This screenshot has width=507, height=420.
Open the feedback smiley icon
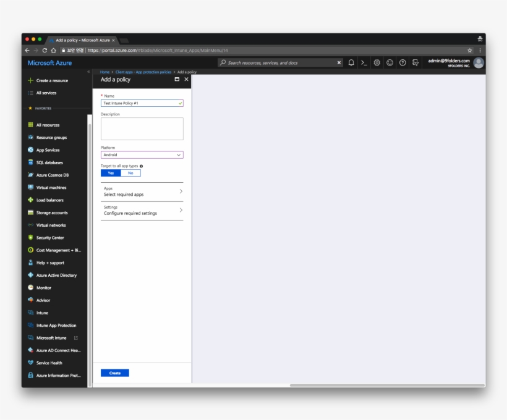point(390,62)
